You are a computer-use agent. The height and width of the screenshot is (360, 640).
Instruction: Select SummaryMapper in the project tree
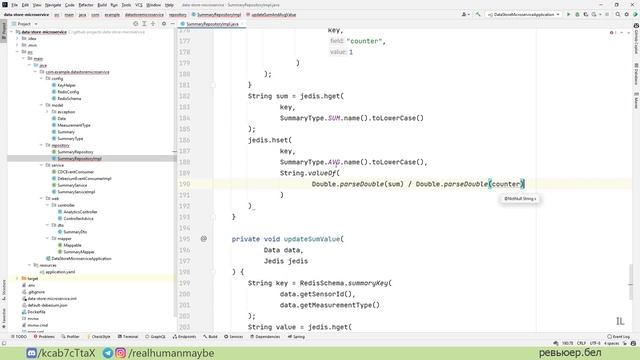click(x=79, y=252)
